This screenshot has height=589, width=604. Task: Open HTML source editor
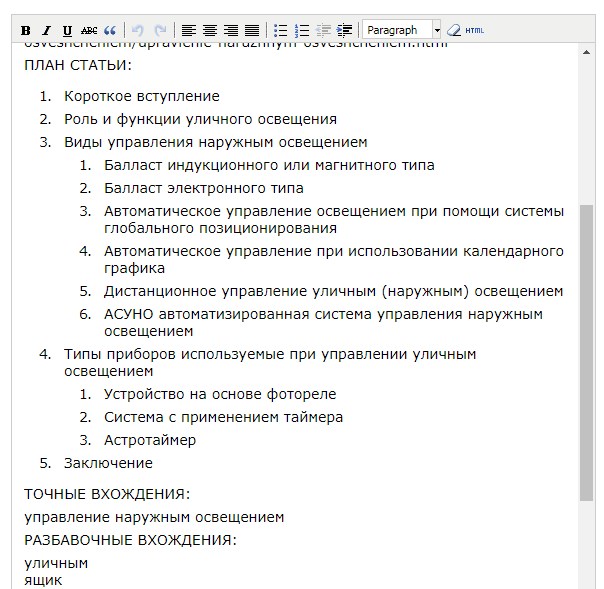tap(475, 30)
